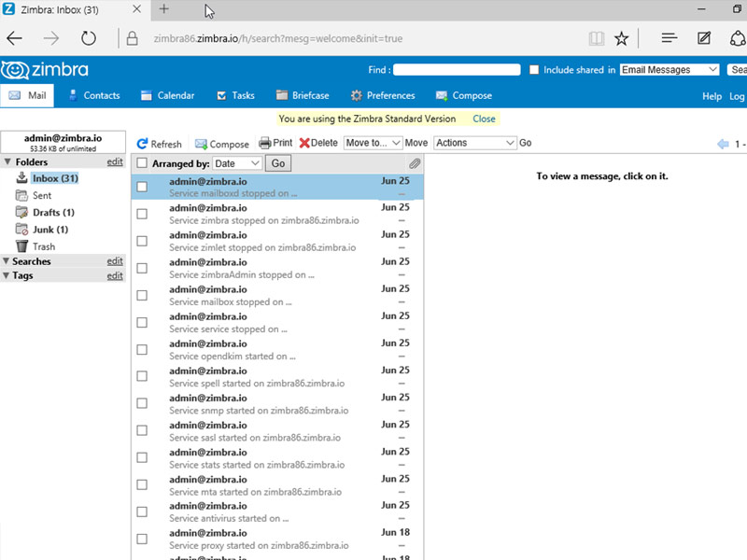Click Go next to Actions dropdown

pos(525,143)
